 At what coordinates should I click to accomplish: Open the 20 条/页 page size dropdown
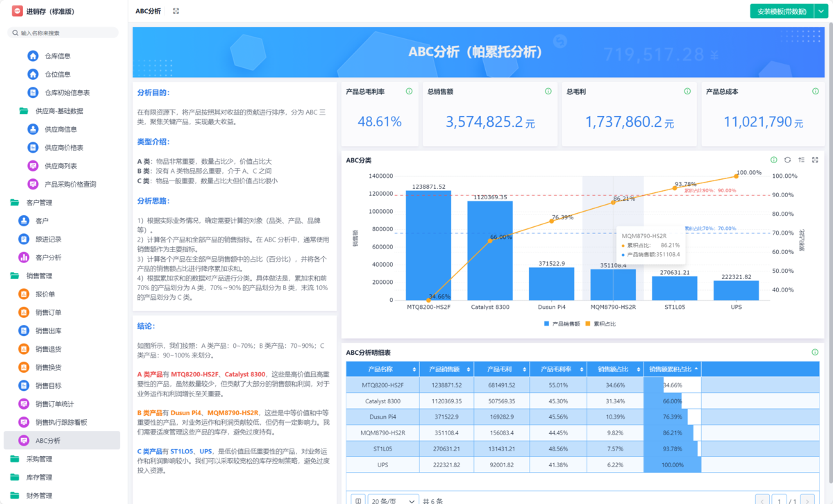393,501
